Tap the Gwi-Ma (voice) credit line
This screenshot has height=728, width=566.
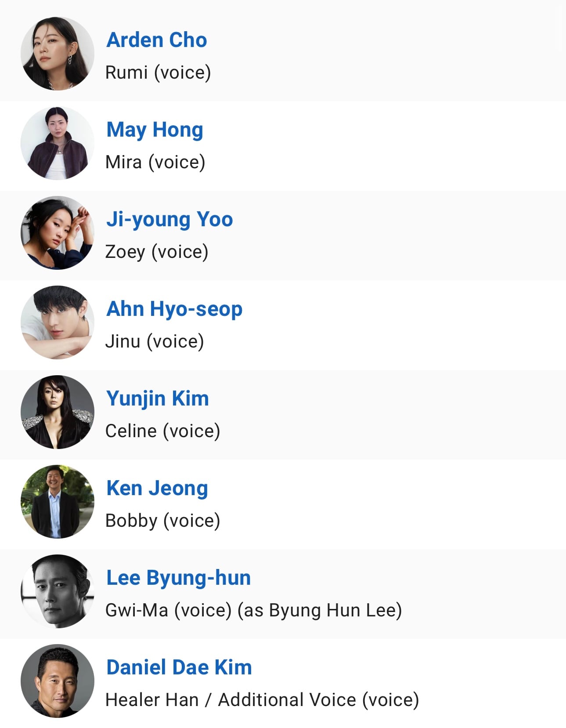click(253, 610)
